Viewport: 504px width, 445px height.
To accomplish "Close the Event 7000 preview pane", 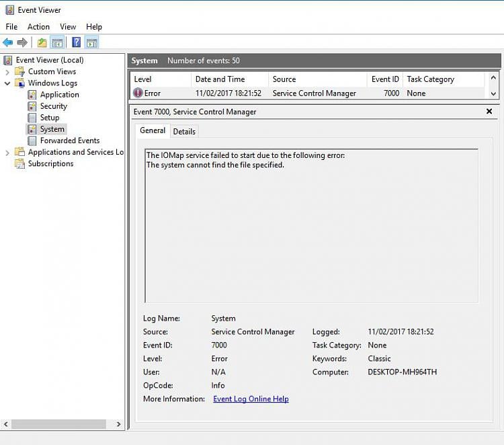I will coord(489,112).
